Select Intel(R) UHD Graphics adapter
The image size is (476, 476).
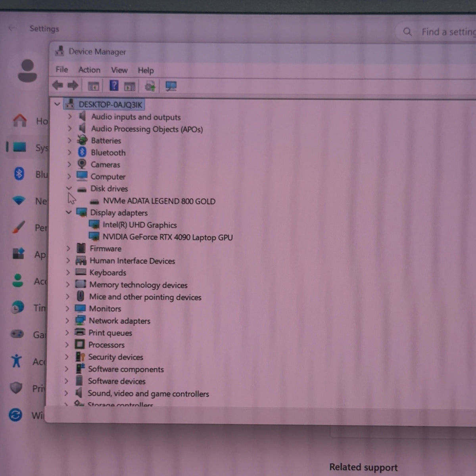point(140,225)
